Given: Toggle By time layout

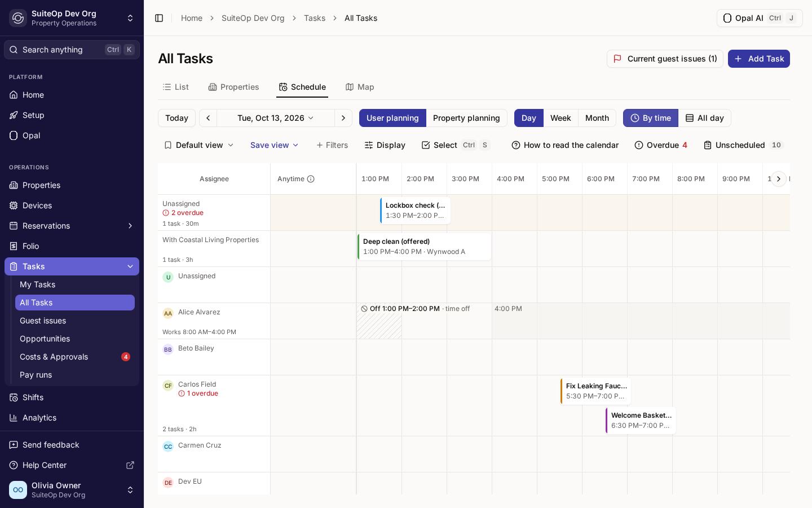Looking at the screenshot, I should 651,118.
